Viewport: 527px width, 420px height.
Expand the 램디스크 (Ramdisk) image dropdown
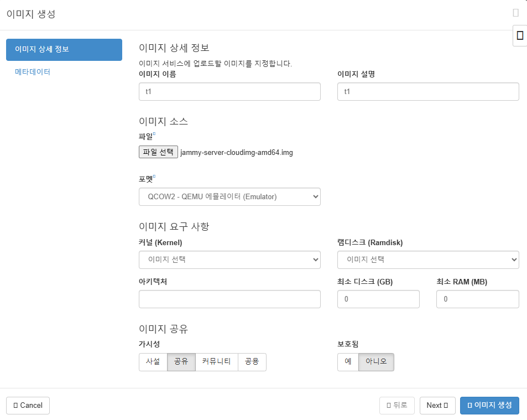tap(428, 260)
